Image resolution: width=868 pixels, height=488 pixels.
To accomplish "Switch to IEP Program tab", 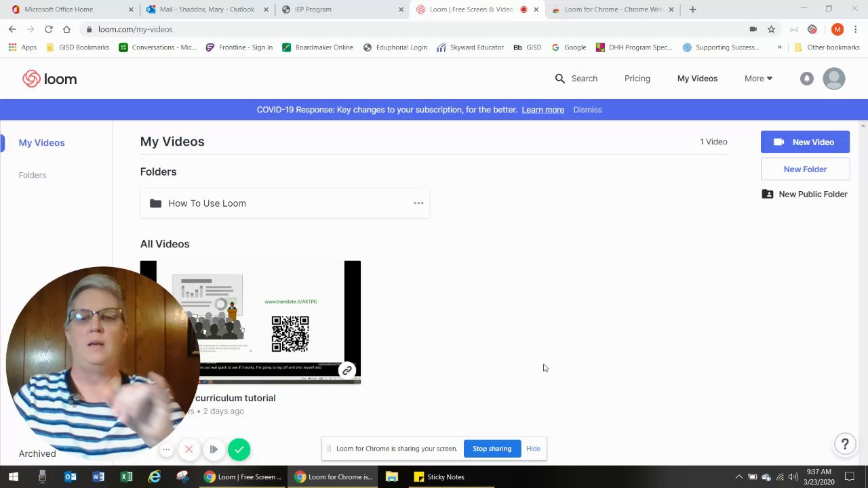I will pyautogui.click(x=342, y=9).
